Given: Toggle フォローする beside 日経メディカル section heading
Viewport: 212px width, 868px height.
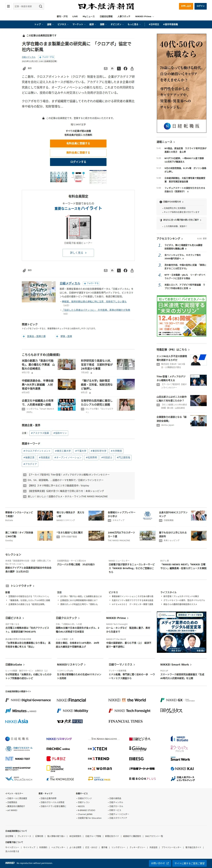Looking at the screenshot, I should pyautogui.click(x=91, y=283).
